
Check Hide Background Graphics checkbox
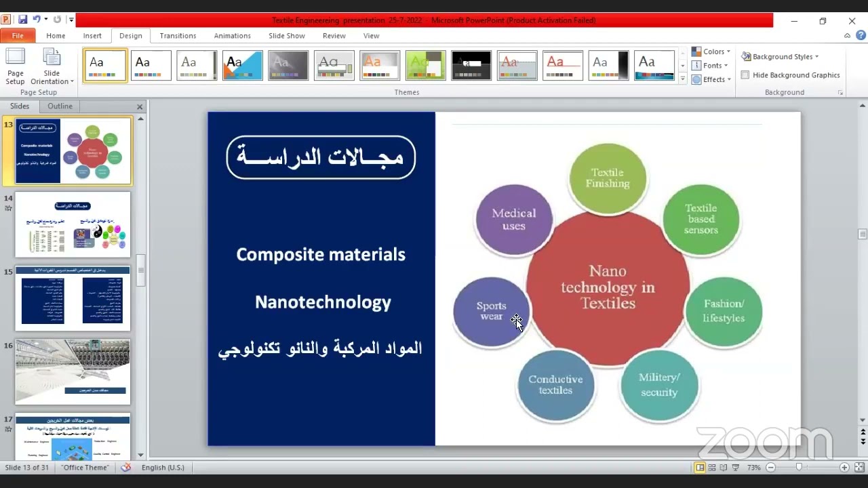click(745, 75)
